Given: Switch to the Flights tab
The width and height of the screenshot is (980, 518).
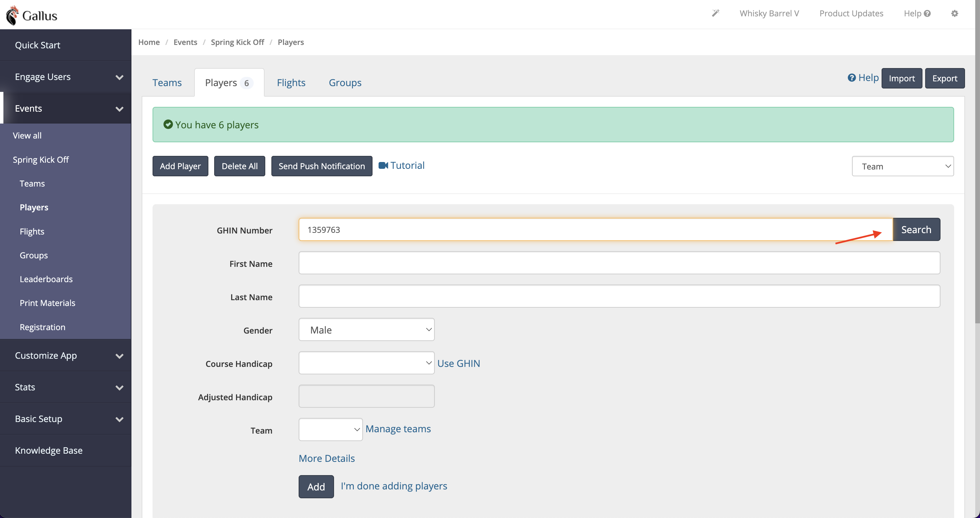Looking at the screenshot, I should [291, 82].
